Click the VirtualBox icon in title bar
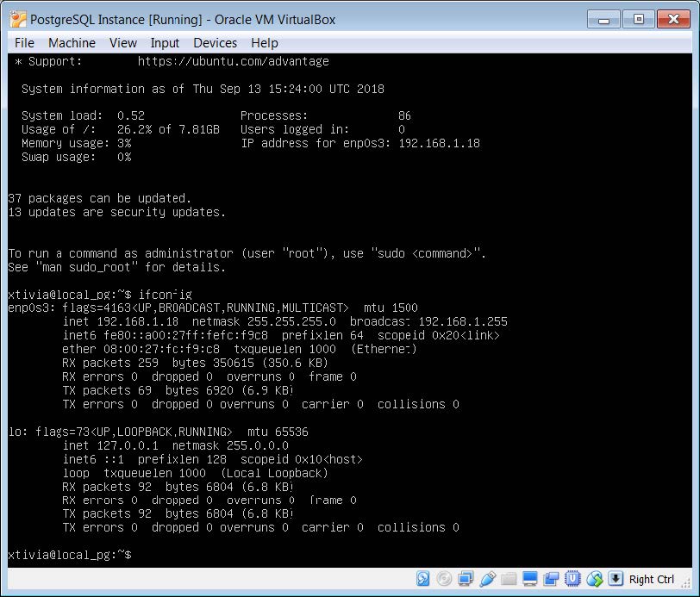The image size is (700, 597). tap(18, 19)
